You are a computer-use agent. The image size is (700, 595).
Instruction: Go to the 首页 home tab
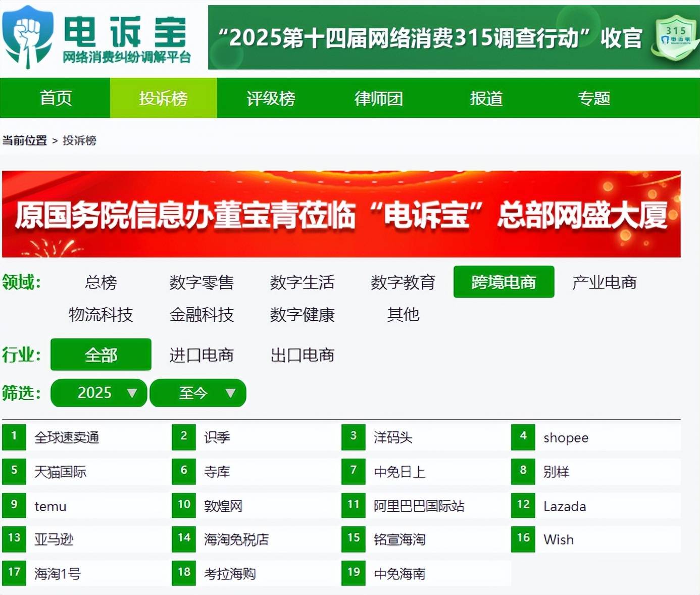[x=56, y=98]
